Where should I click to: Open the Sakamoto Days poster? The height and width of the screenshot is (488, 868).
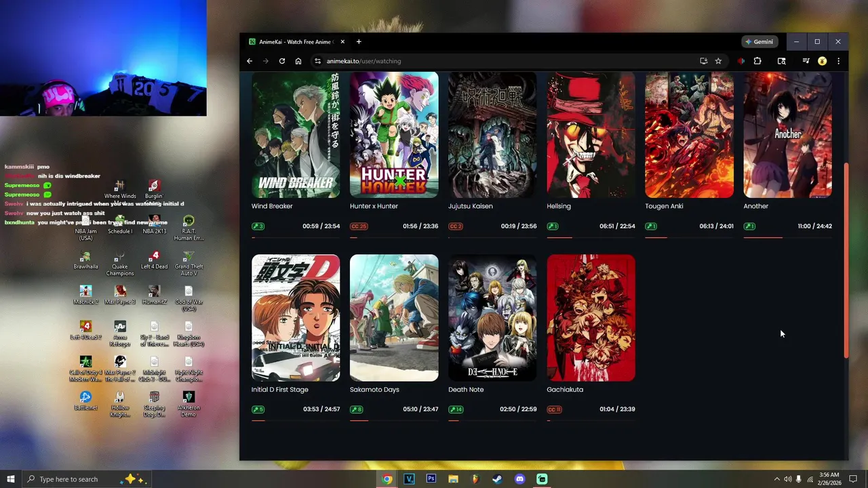tap(394, 318)
